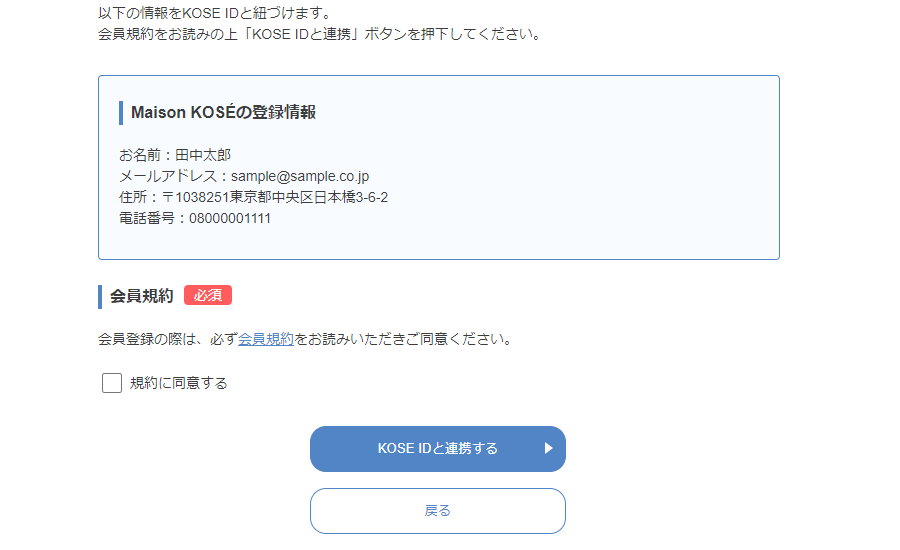Image resolution: width=900 pixels, height=550 pixels.
Task: Click the white arrow icon on the 連携 button
Action: click(x=548, y=448)
